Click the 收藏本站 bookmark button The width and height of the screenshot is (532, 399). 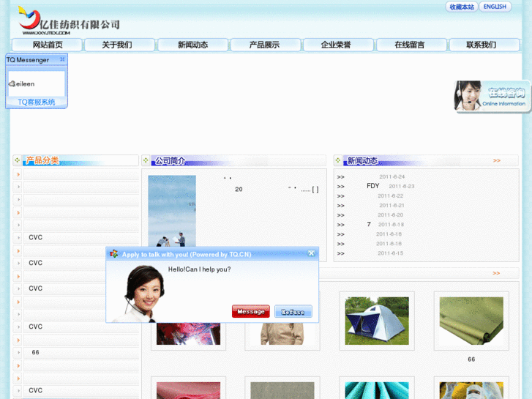[462, 7]
